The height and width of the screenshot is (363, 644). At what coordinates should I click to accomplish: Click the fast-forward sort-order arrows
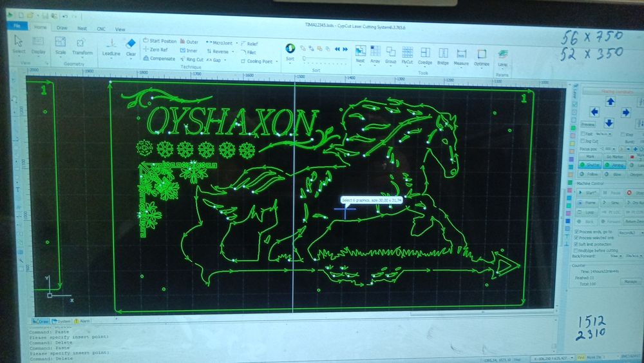click(345, 49)
